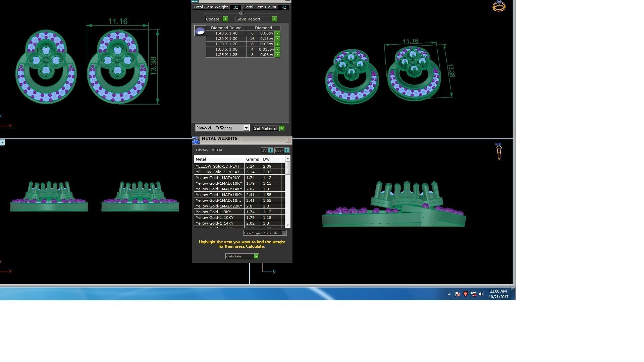The height and width of the screenshot is (362, 644).
Task: Collapse the gem report header arrow
Action: coord(241,13)
